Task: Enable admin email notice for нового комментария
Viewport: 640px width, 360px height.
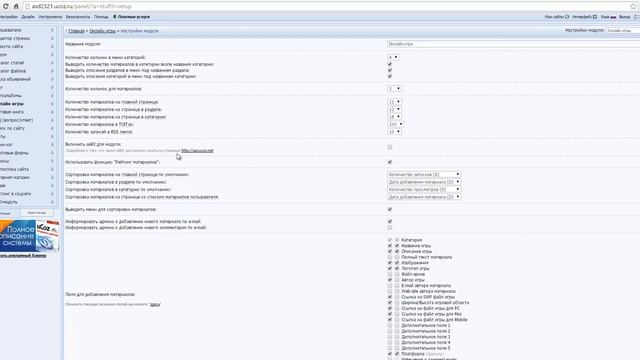Action: pyautogui.click(x=390, y=228)
